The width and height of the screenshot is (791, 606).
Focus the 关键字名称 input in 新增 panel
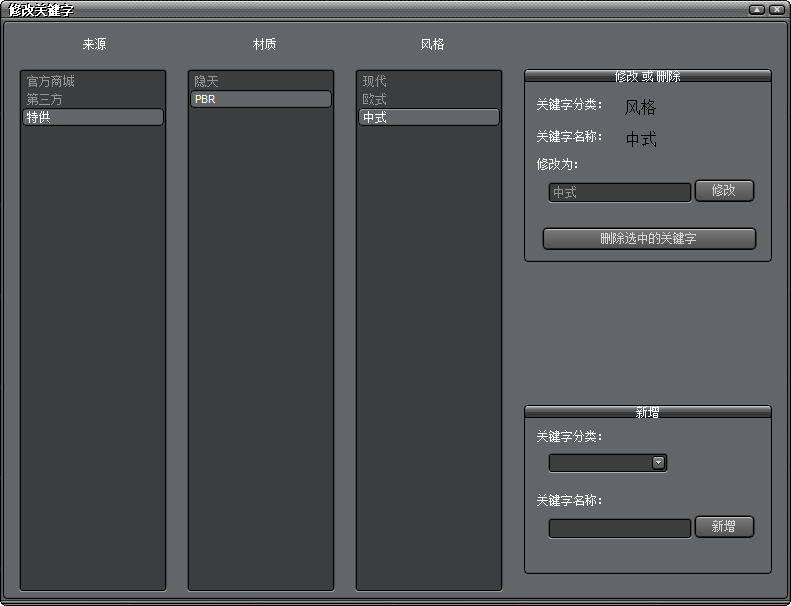619,528
